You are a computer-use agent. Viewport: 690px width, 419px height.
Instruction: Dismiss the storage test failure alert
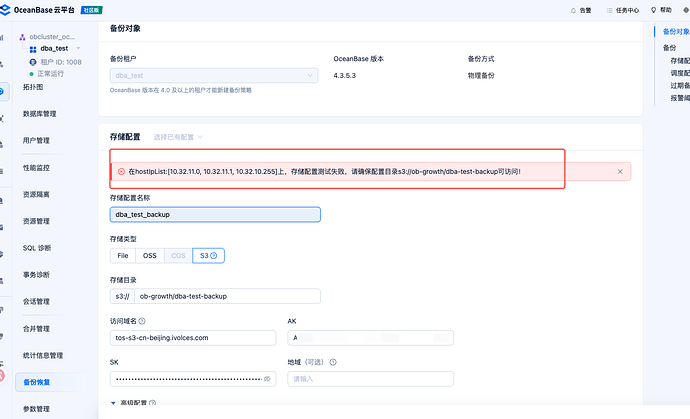click(x=620, y=172)
